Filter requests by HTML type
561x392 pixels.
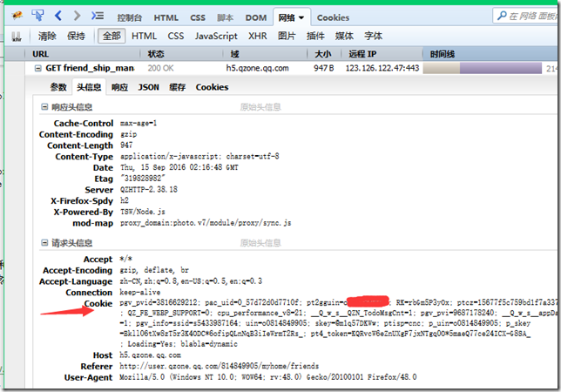[145, 36]
